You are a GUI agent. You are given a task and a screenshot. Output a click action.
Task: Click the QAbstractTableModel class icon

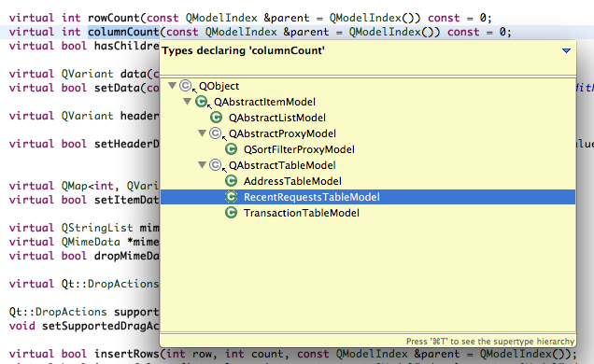(216, 165)
